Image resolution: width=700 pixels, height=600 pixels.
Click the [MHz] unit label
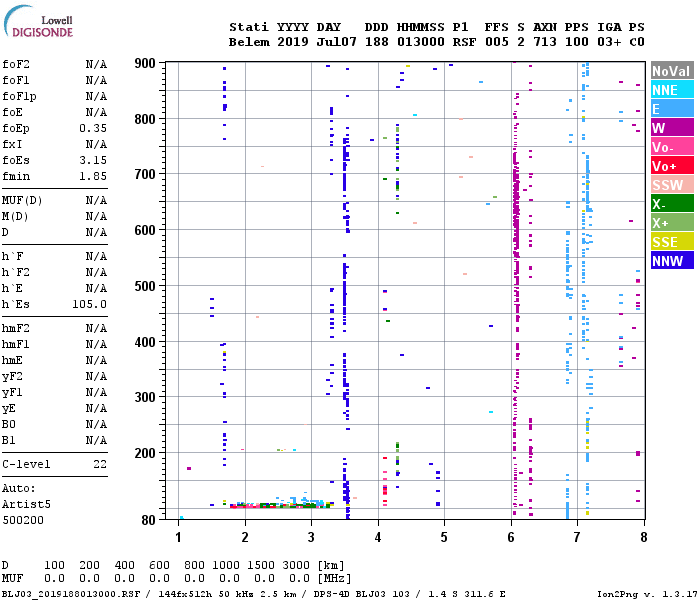tap(334, 578)
